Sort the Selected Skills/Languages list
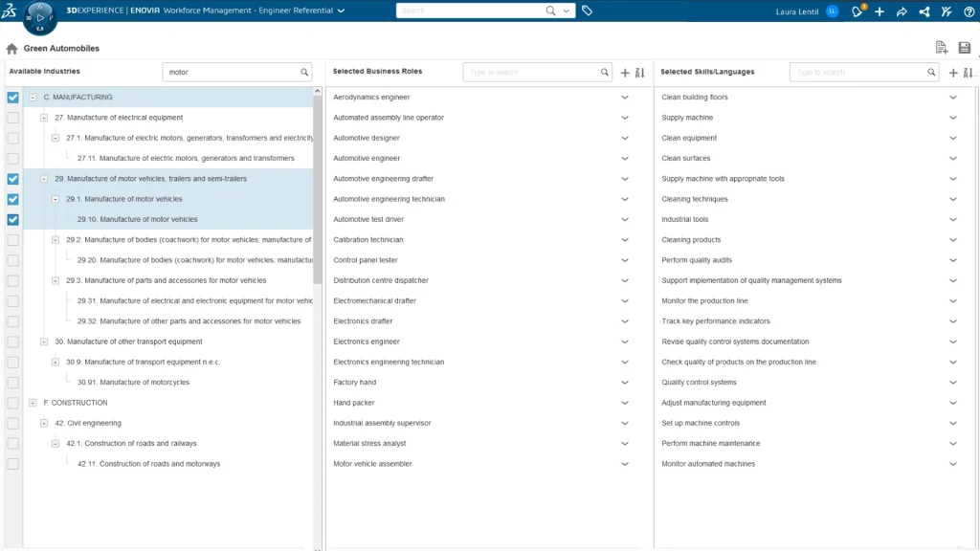The width and height of the screenshot is (980, 551). click(x=968, y=73)
